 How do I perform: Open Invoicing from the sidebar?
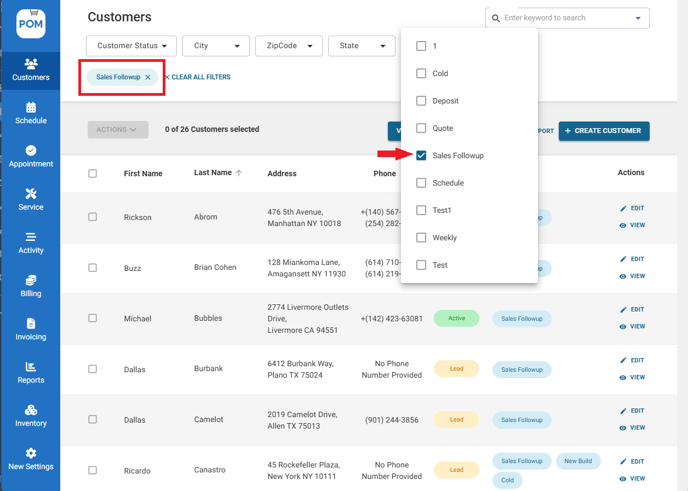30,329
